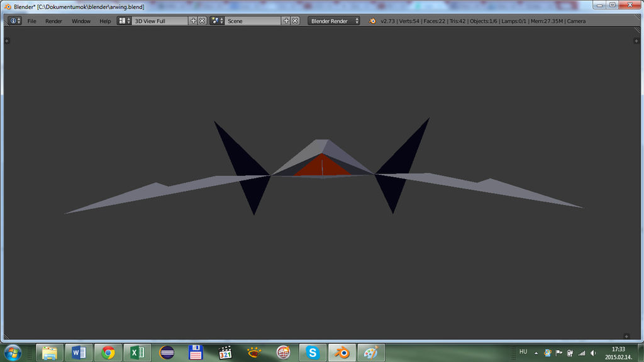
Task: Open the network signal tray icon
Action: click(582, 353)
